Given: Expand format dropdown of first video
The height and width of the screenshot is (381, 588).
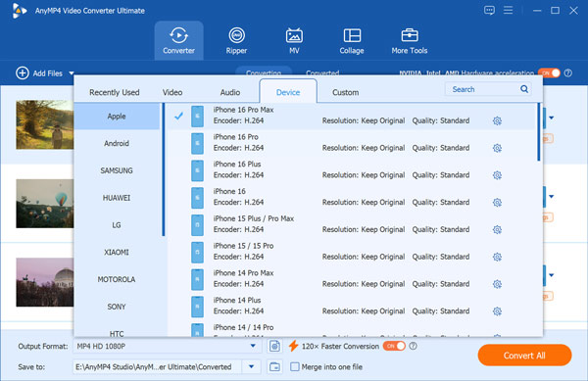Looking at the screenshot, I should [551, 118].
